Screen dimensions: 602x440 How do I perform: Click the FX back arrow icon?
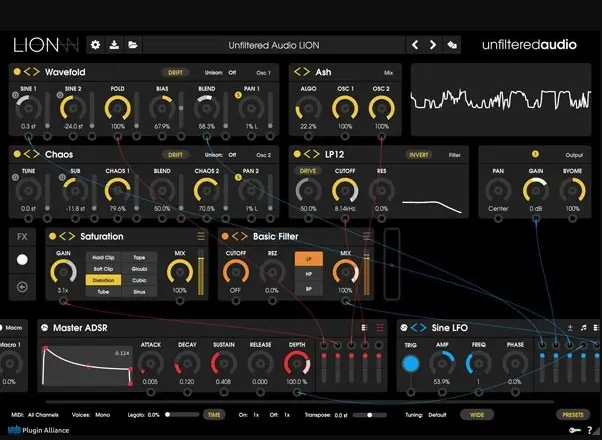22,287
